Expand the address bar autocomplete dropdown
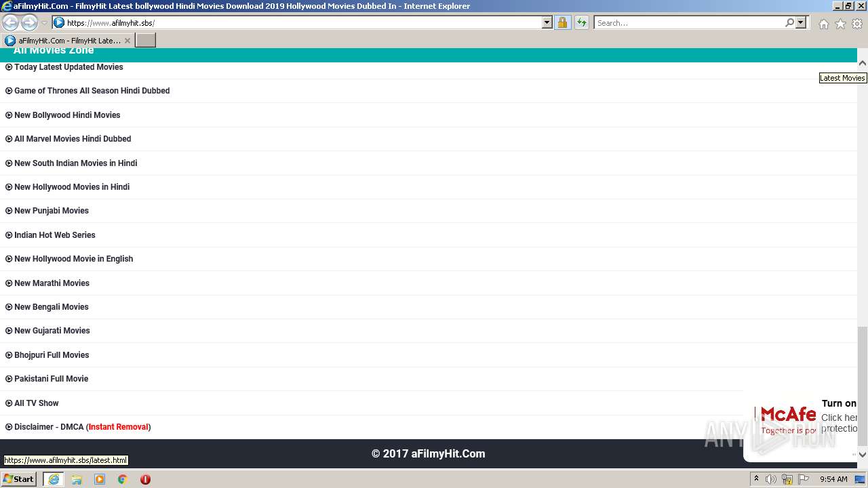Image resolution: width=868 pixels, height=488 pixels. (x=547, y=22)
